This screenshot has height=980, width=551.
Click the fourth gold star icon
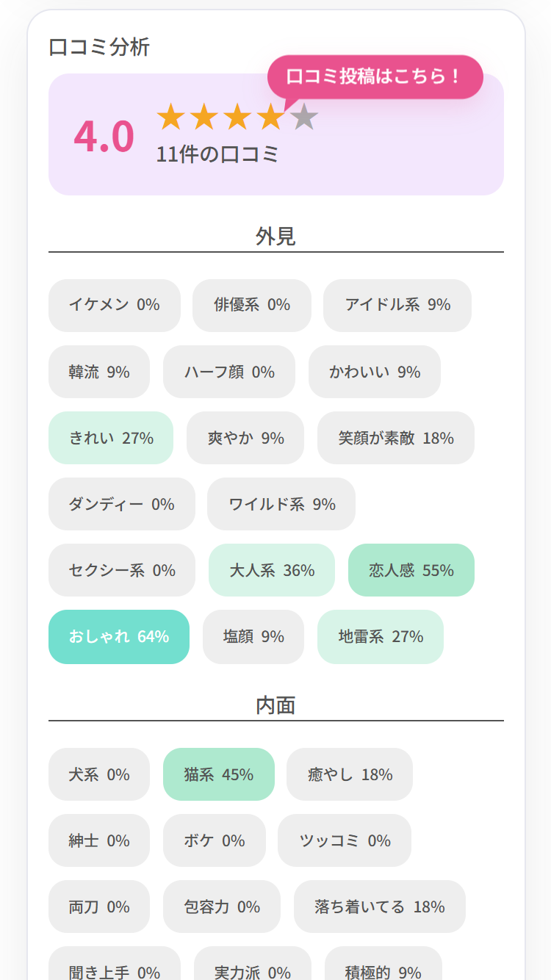pos(271,118)
